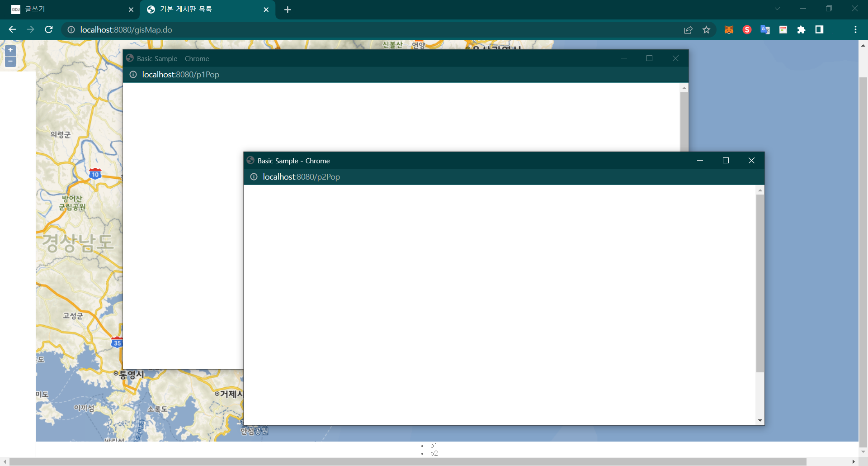The height and width of the screenshot is (466, 868).
Task: Zoom in the map with plus button
Action: tap(10, 50)
